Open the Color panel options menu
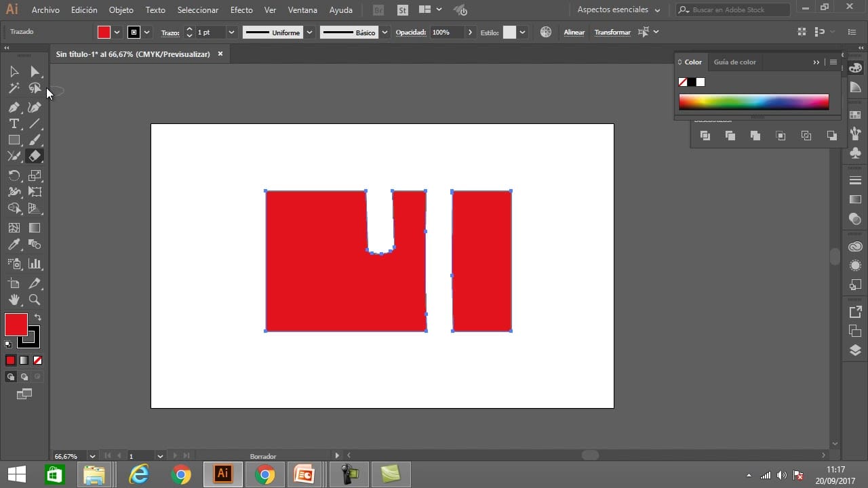 tap(833, 62)
